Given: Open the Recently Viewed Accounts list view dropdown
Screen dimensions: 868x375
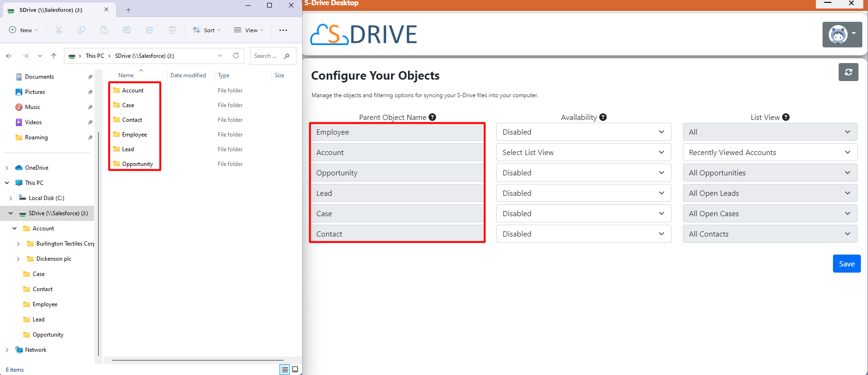Looking at the screenshot, I should coord(770,152).
